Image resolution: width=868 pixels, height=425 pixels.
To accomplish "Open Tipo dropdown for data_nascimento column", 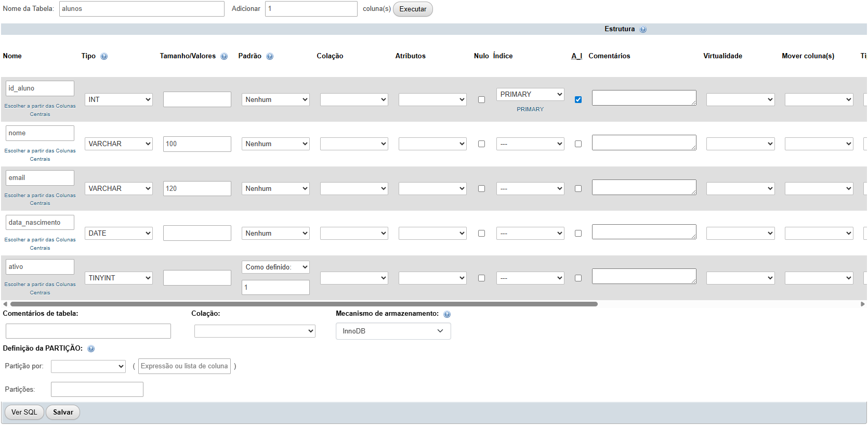I will [x=119, y=233].
